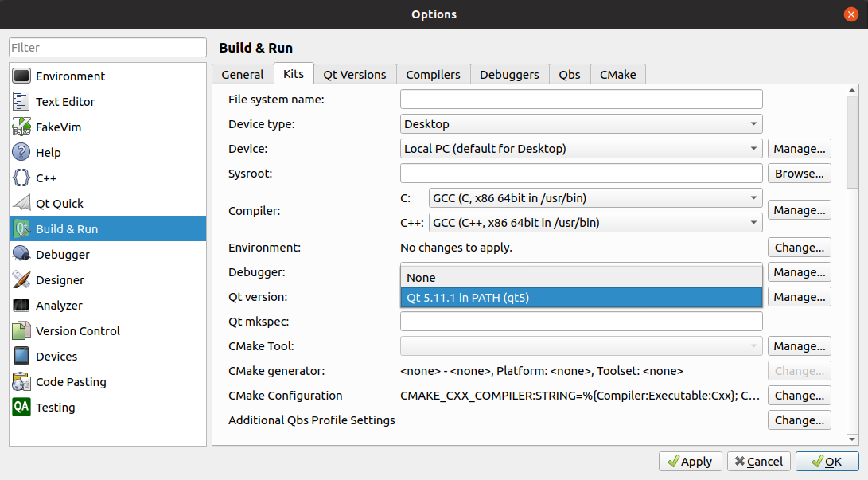Open the Device type dropdown
This screenshot has width=868, height=480.
(581, 124)
